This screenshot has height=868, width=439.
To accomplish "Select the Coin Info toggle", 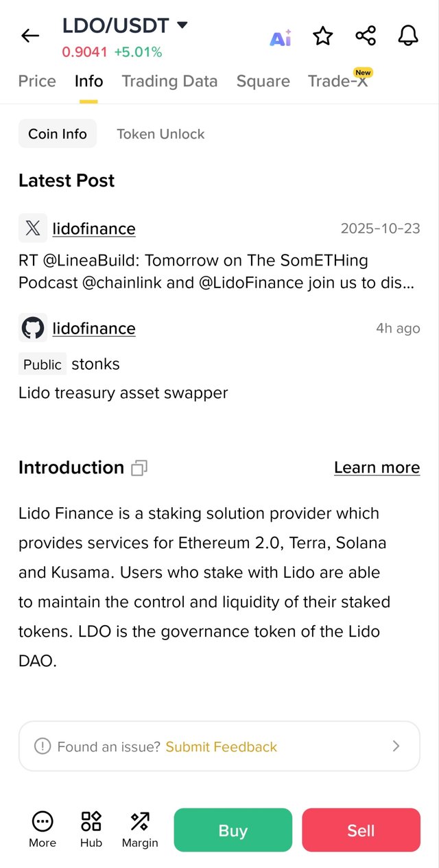I will point(58,134).
